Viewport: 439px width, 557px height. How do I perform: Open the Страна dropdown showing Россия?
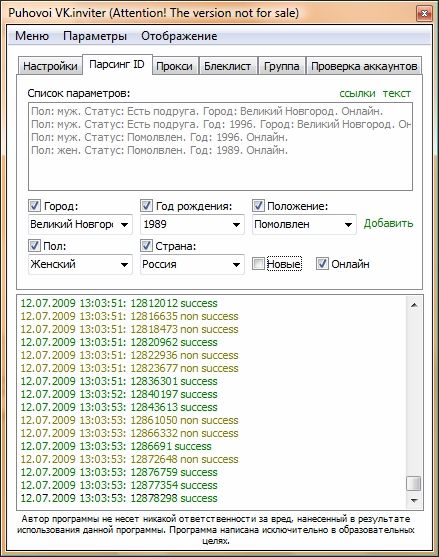(x=192, y=264)
